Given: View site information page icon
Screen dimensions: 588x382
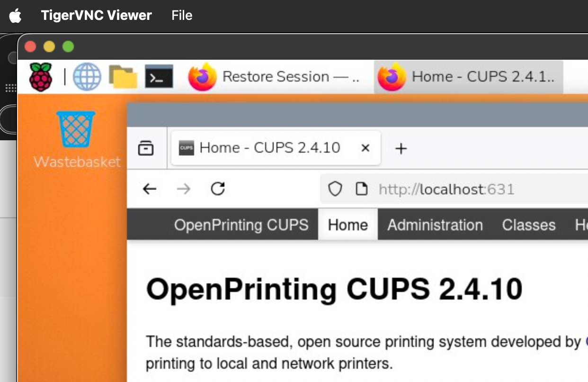Looking at the screenshot, I should (362, 189).
